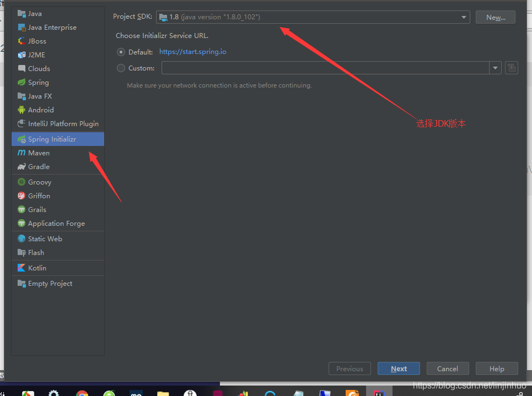This screenshot has height=396, width=532.
Task: Choose the Grails project type
Action: pos(58,209)
